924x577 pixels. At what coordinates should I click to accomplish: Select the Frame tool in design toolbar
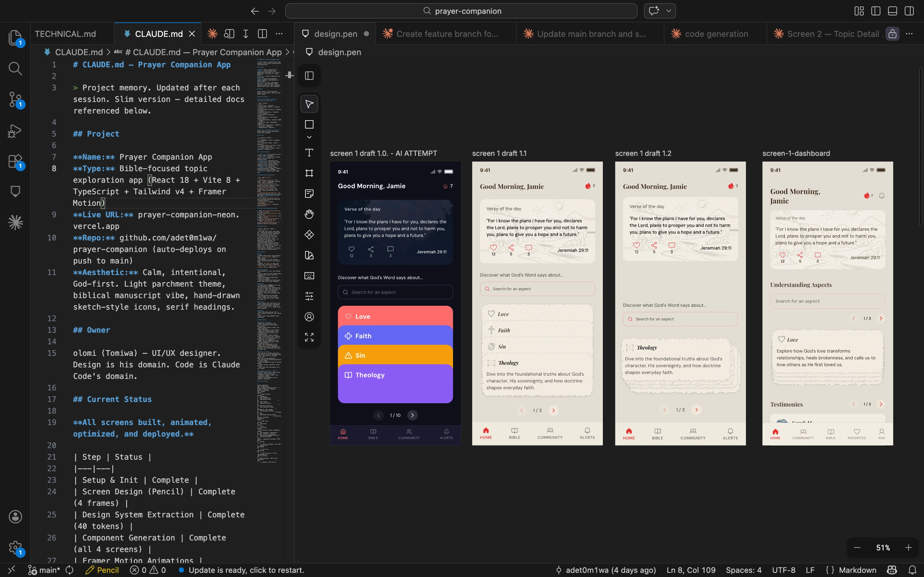[309, 173]
